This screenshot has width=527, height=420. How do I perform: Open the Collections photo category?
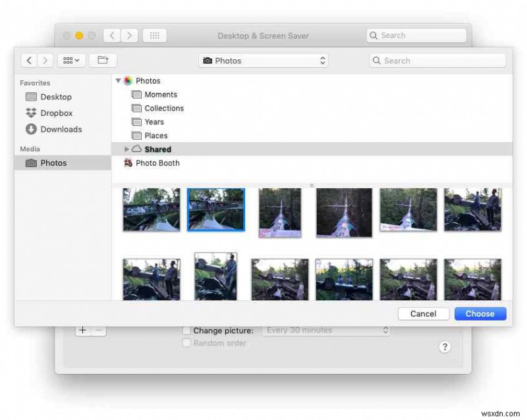163,108
